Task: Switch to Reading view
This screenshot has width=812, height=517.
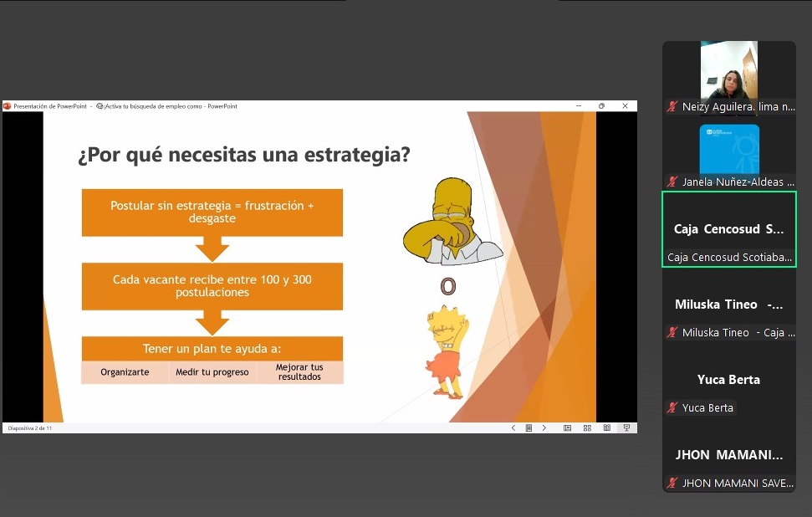Action: click(x=607, y=427)
